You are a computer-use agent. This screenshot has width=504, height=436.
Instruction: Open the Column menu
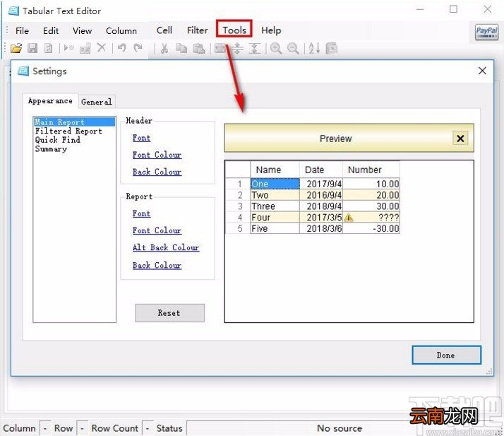coord(121,31)
